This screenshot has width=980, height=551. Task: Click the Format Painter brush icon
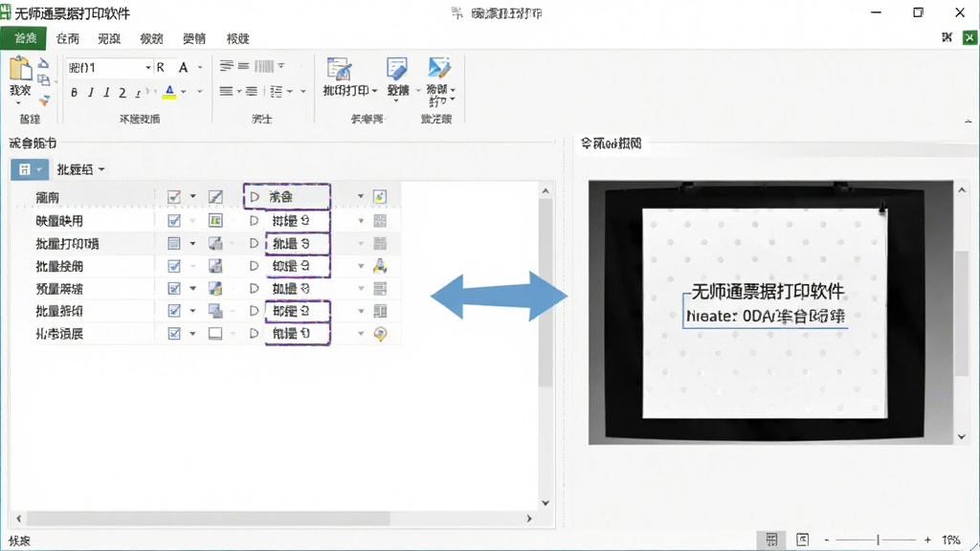(x=44, y=99)
